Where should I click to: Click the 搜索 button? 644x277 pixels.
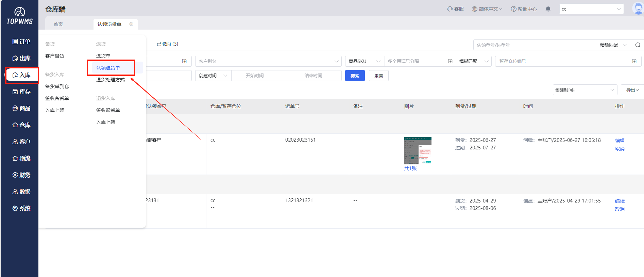tap(355, 76)
